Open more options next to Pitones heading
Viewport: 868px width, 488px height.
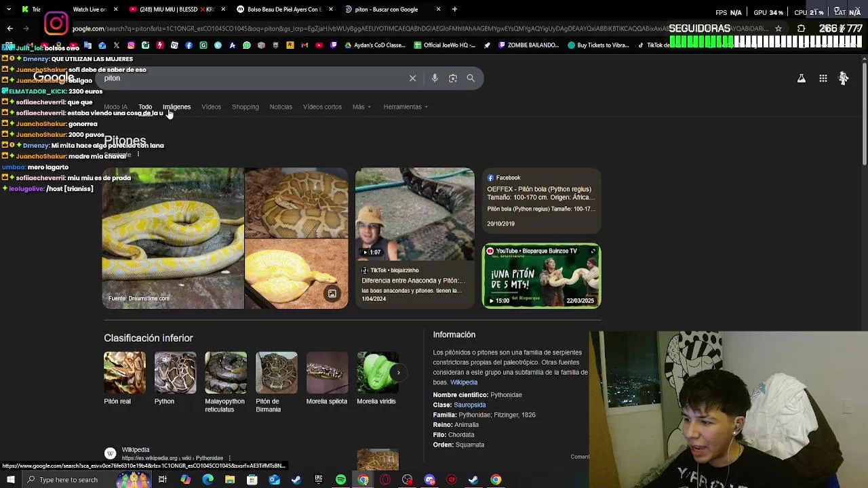(x=138, y=155)
